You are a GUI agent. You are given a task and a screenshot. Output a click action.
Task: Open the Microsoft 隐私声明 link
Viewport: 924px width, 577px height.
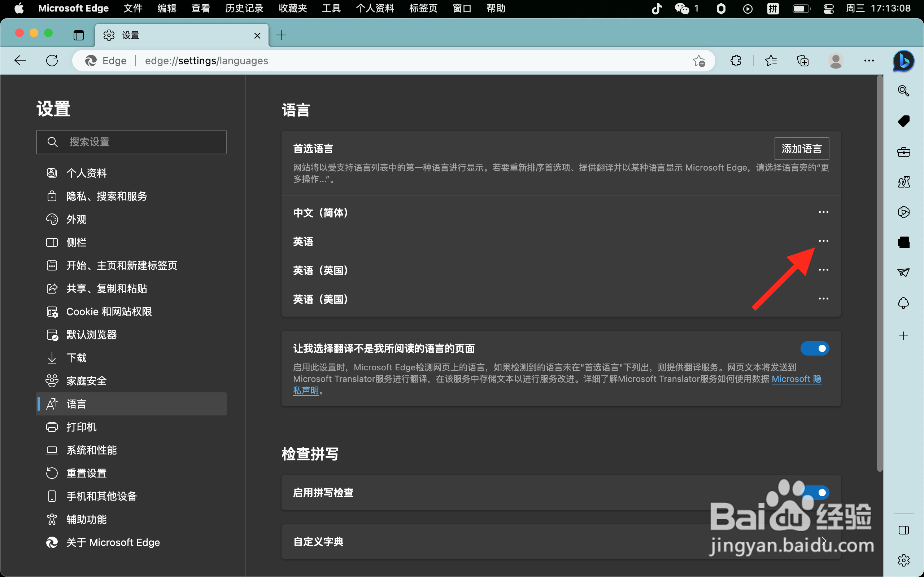point(796,379)
